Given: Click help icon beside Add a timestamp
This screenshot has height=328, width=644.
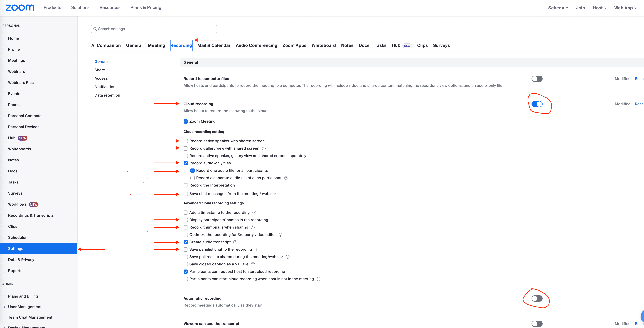Looking at the screenshot, I should [254, 212].
